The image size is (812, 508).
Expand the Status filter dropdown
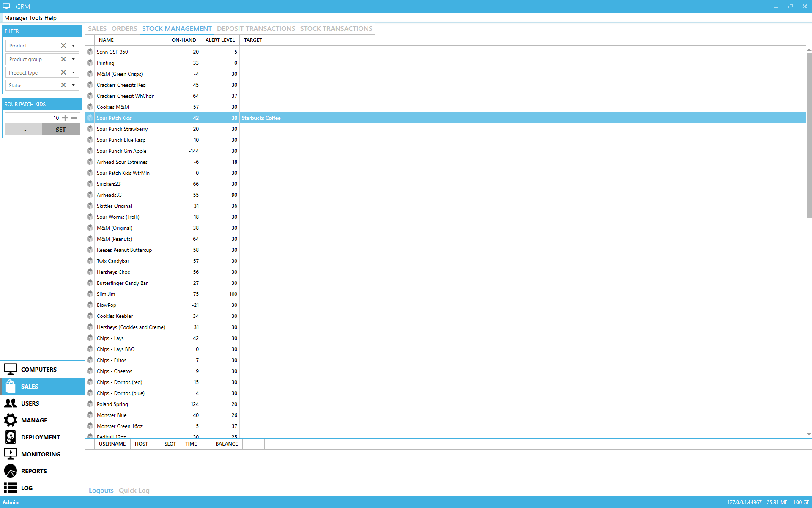[73, 85]
